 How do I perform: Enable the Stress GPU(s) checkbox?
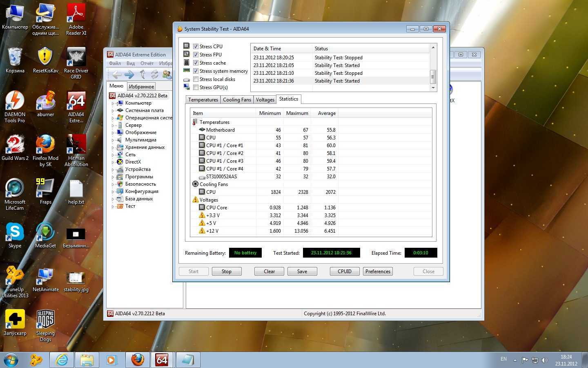[x=196, y=87]
